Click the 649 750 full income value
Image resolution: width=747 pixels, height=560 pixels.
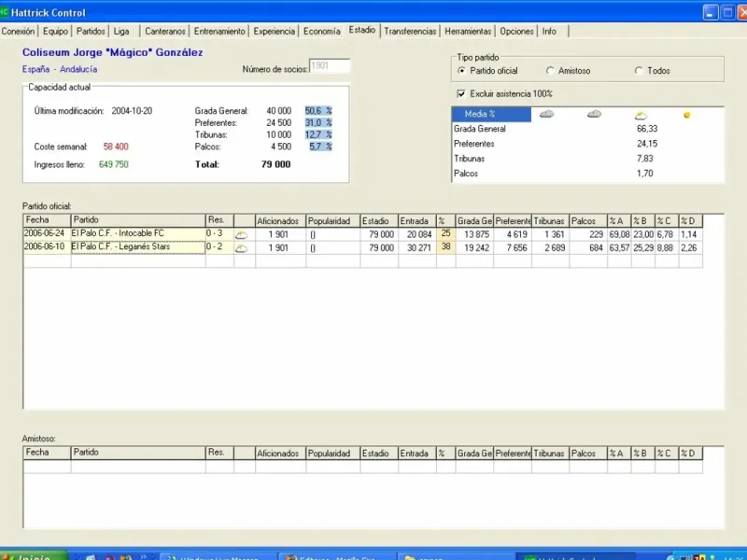point(113,164)
